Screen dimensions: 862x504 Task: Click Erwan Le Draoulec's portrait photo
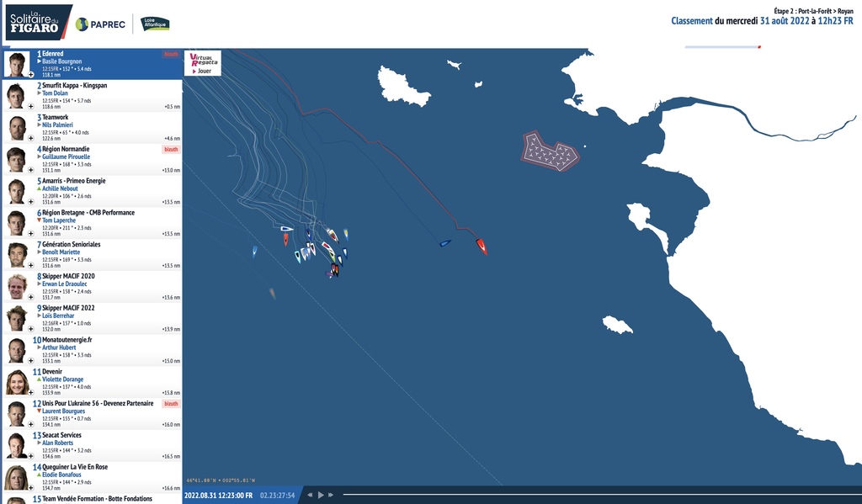coord(17,287)
